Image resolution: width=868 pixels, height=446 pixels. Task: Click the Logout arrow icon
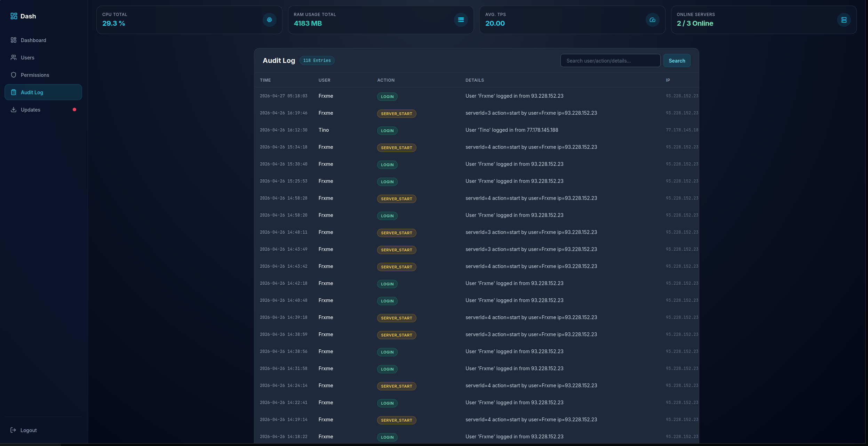coord(13,430)
